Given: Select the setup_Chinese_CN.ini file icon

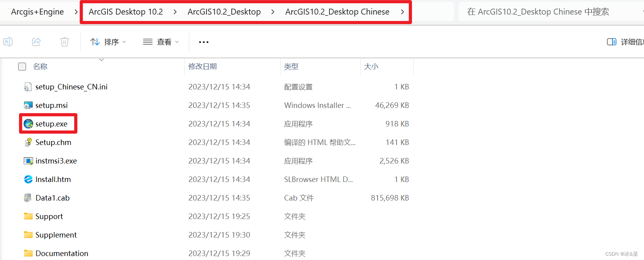Looking at the screenshot, I should click(28, 87).
